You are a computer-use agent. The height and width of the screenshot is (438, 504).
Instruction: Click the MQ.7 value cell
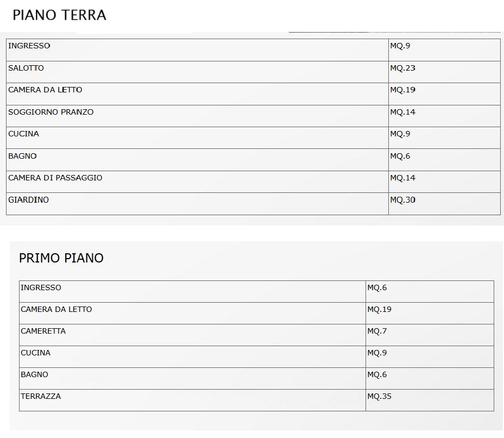(x=377, y=331)
